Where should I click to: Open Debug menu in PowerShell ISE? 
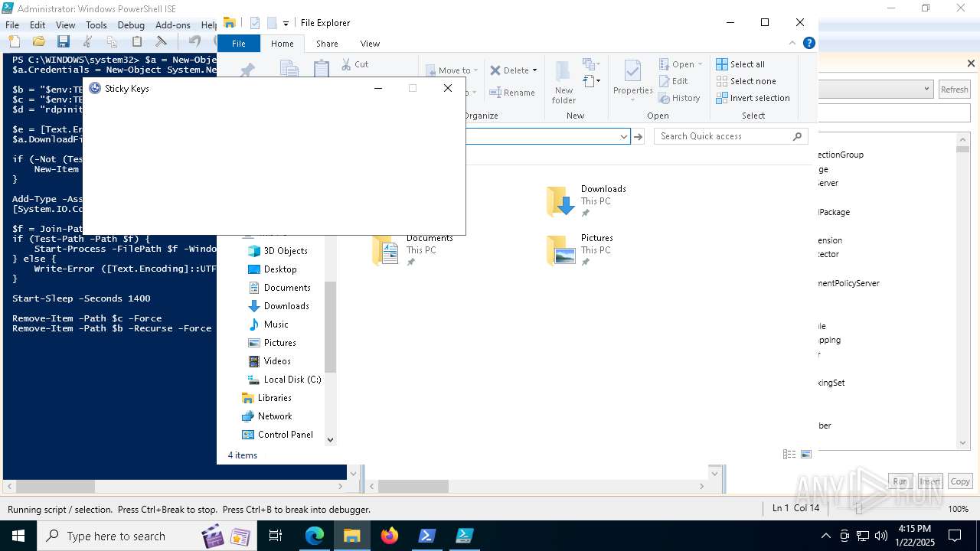click(x=131, y=25)
